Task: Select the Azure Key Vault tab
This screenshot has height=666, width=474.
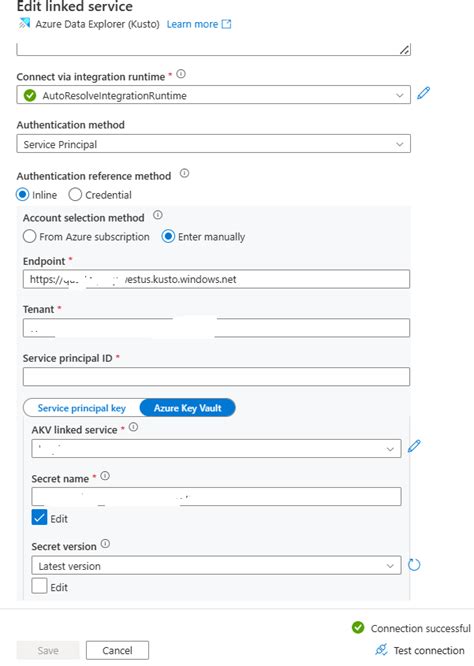Action: 187,408
